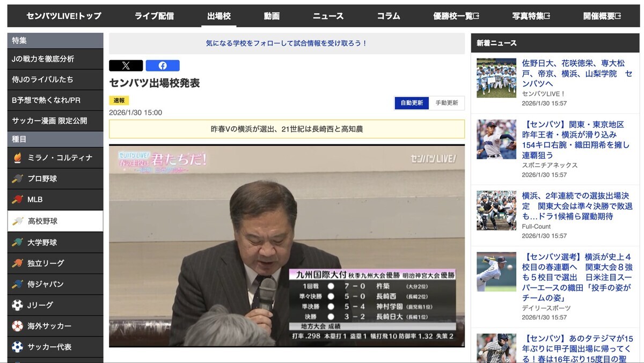Share the article on Facebook
Image resolution: width=644 pixels, height=363 pixels.
[163, 66]
